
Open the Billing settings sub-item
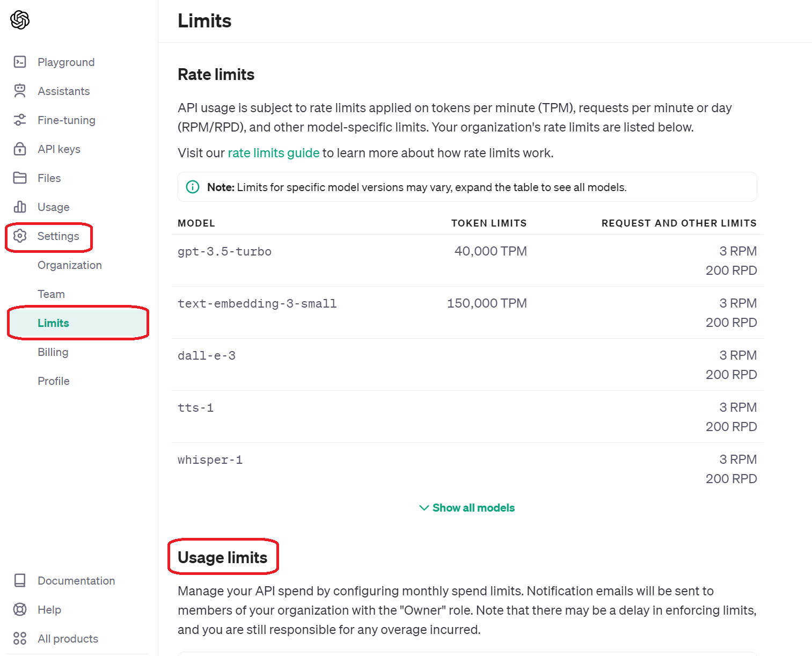[x=53, y=352]
